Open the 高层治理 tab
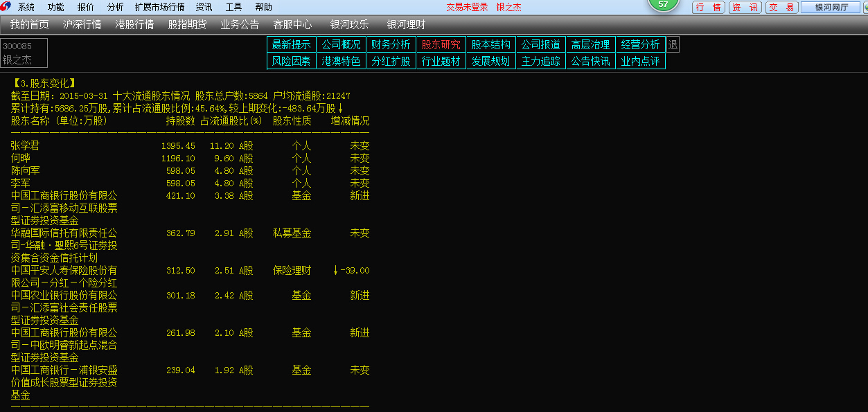This screenshot has width=868, height=412. click(591, 44)
